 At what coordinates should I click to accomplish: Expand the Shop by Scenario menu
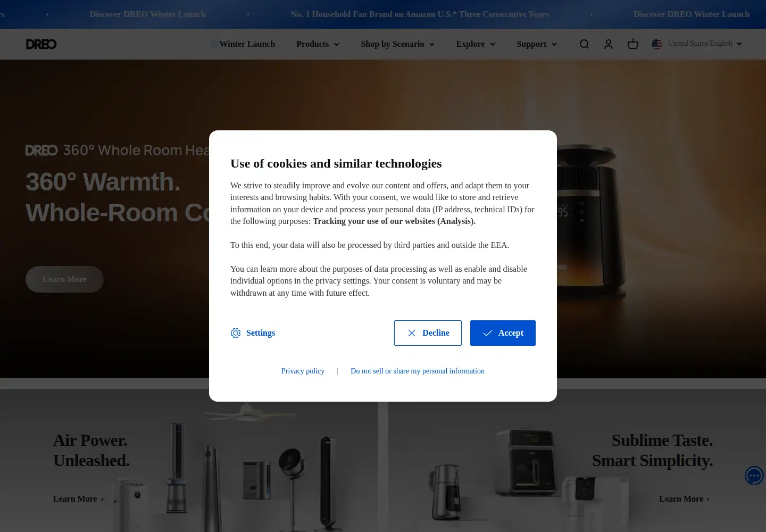coord(397,44)
